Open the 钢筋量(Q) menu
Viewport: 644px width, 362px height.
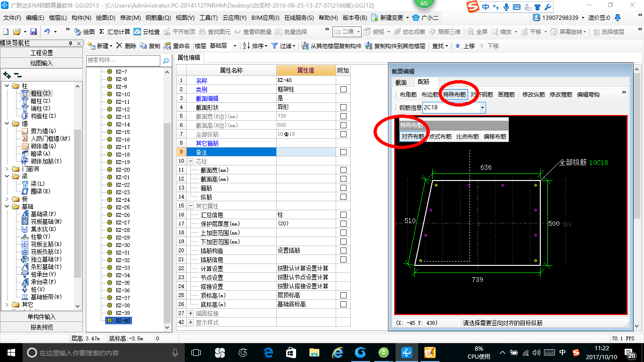(x=158, y=18)
